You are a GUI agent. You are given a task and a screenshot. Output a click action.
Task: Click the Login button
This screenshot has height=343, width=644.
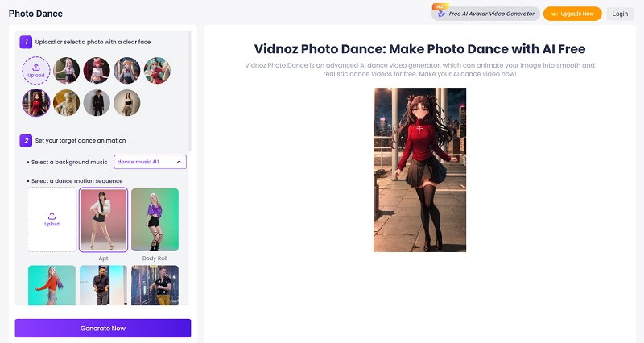pyautogui.click(x=620, y=14)
